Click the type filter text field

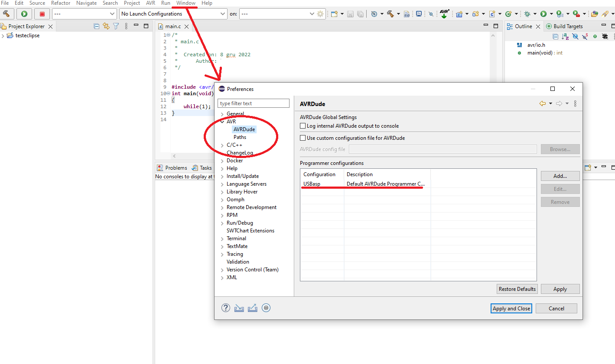(254, 103)
